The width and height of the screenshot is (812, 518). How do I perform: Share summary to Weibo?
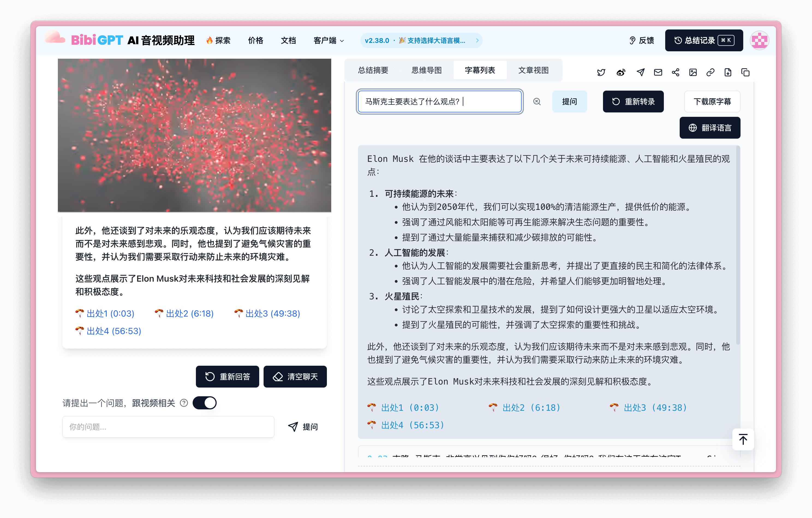click(621, 73)
